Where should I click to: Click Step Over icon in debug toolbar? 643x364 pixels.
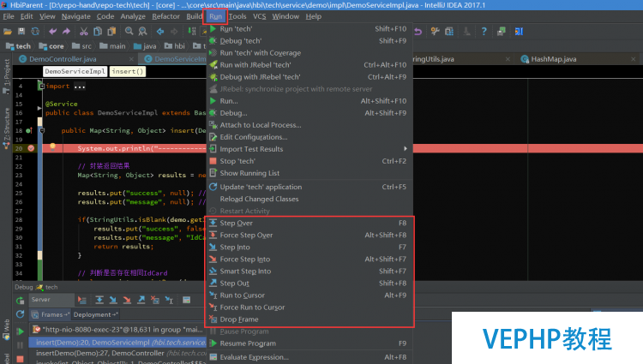click(x=99, y=300)
